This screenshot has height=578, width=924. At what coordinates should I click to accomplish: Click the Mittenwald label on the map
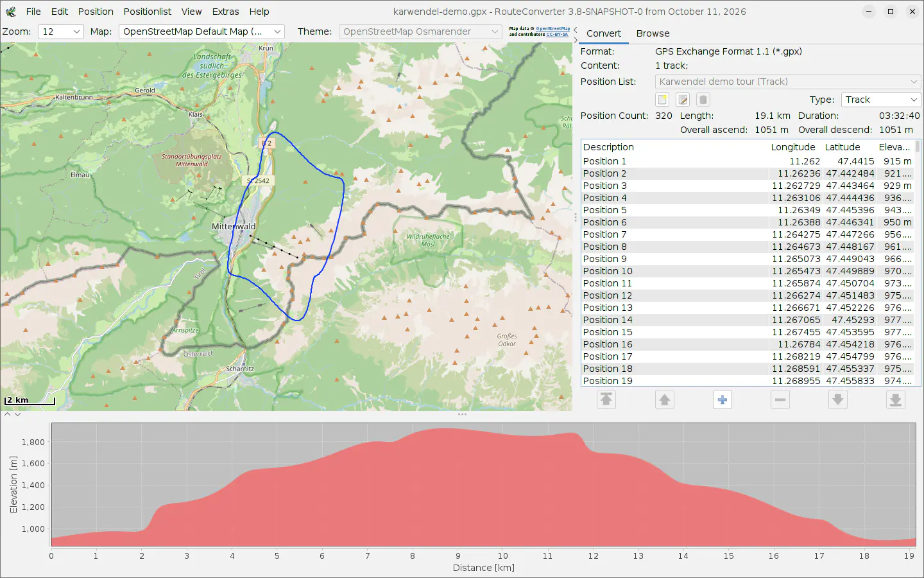point(234,227)
